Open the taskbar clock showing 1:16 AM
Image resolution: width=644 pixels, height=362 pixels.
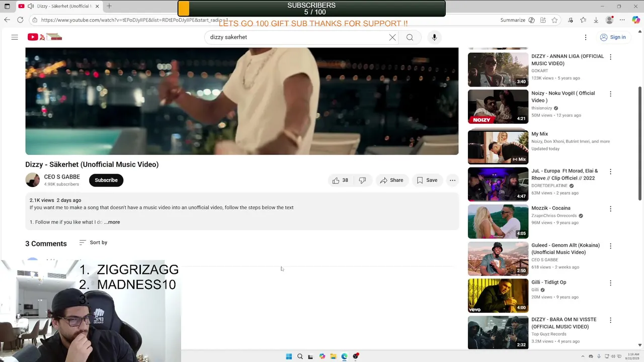[633, 356]
